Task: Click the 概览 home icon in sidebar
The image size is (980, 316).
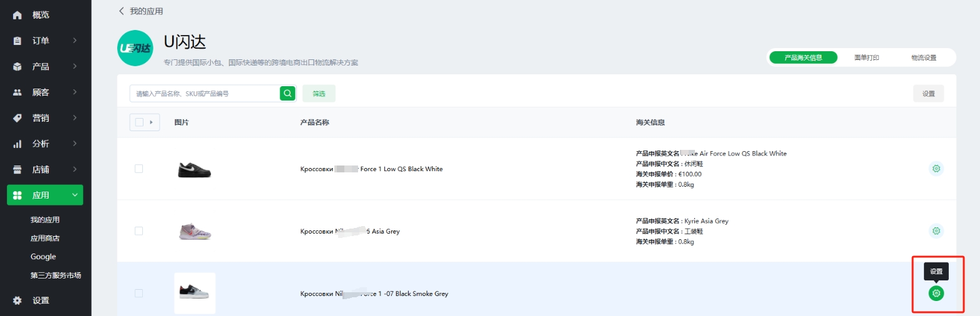Action: (x=17, y=15)
